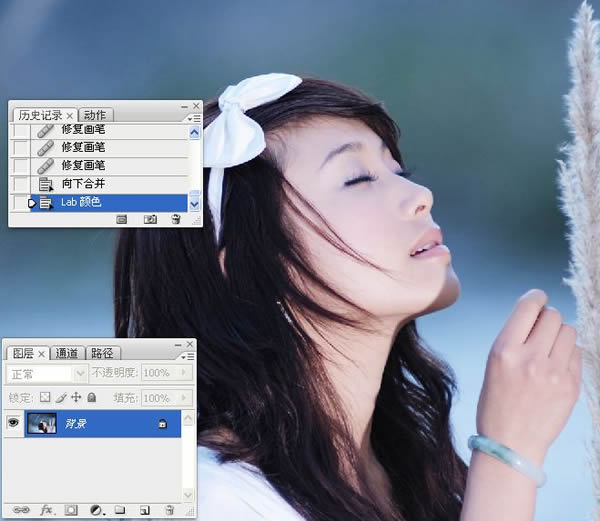This screenshot has height=521, width=600.
Task: Delete layer using Layers panel trash icon
Action: pyautogui.click(x=169, y=510)
